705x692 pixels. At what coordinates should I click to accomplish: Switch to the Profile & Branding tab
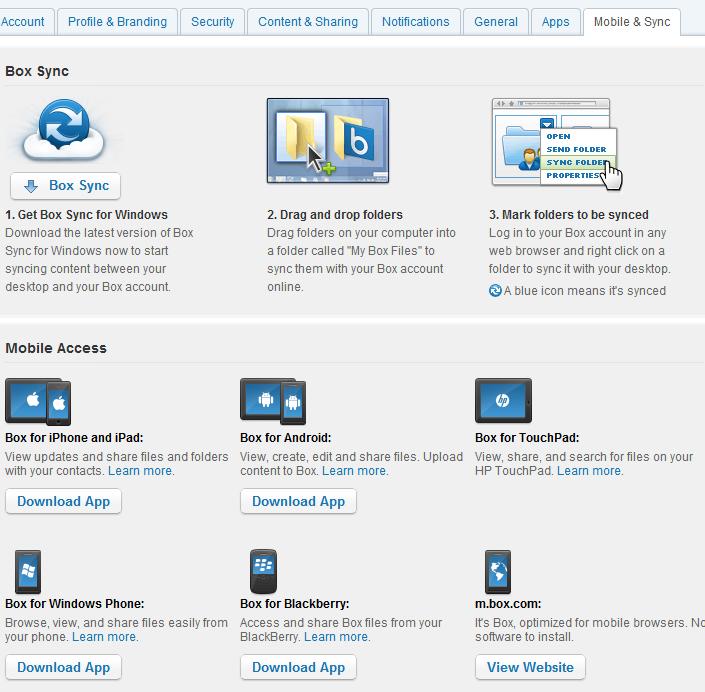tap(117, 22)
